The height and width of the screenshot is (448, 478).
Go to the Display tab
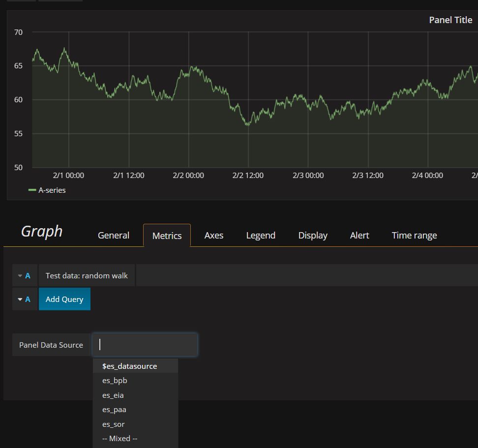click(313, 235)
